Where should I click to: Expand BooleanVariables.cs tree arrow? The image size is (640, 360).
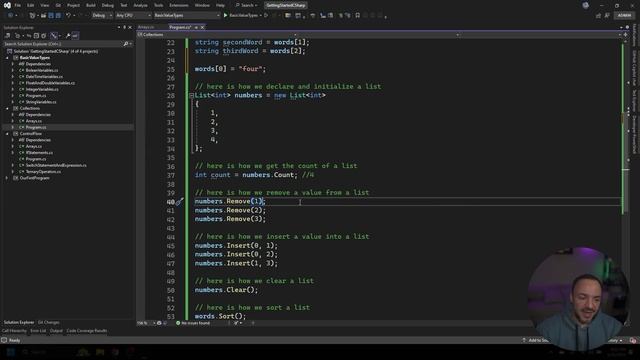click(x=13, y=71)
